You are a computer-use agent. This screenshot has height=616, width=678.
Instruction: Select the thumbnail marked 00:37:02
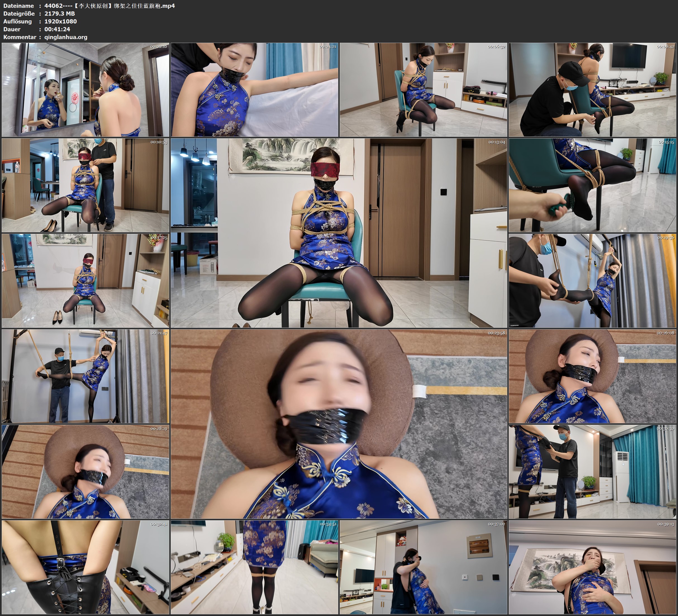tap(423, 567)
